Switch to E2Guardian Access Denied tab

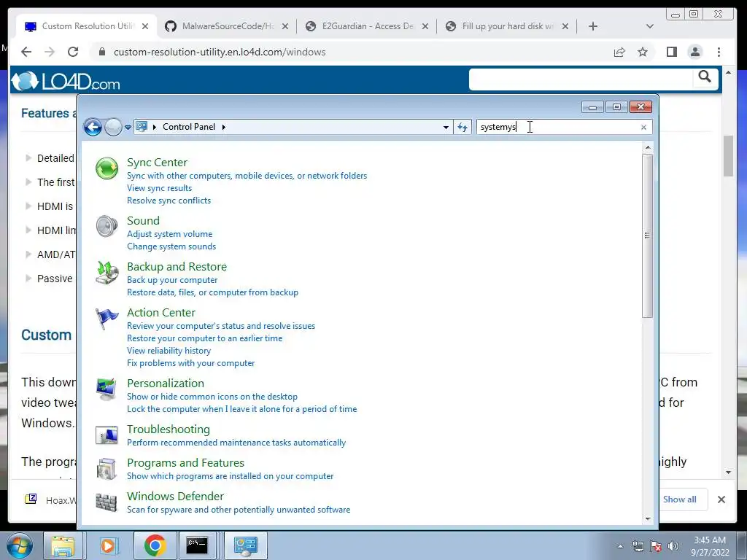[367, 26]
